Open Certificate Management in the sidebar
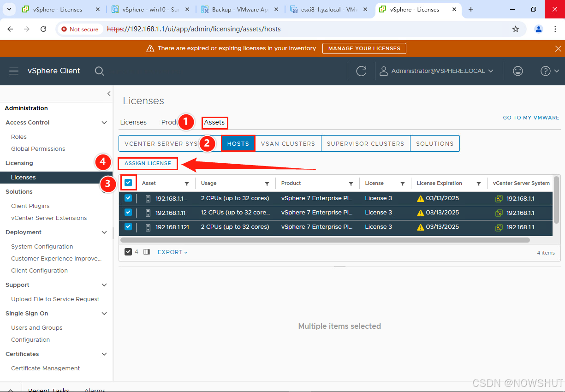The height and width of the screenshot is (392, 565). point(46,368)
